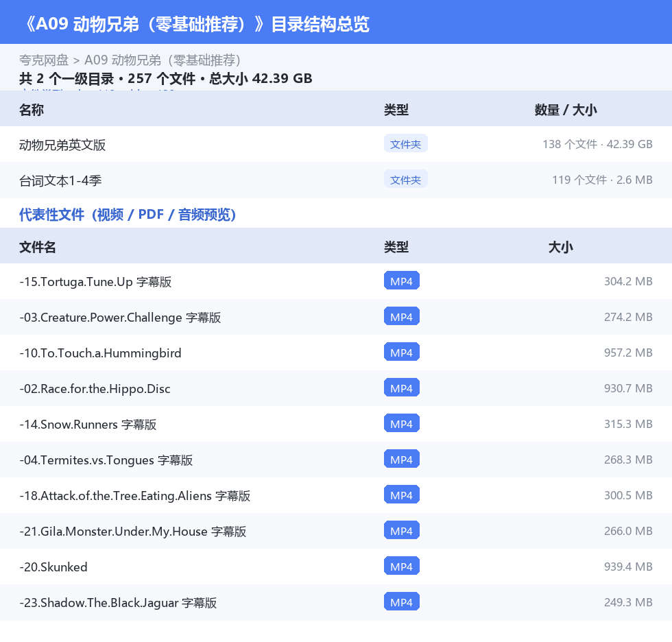Select the 138 个文件 · 42.39 GB value

tap(597, 144)
